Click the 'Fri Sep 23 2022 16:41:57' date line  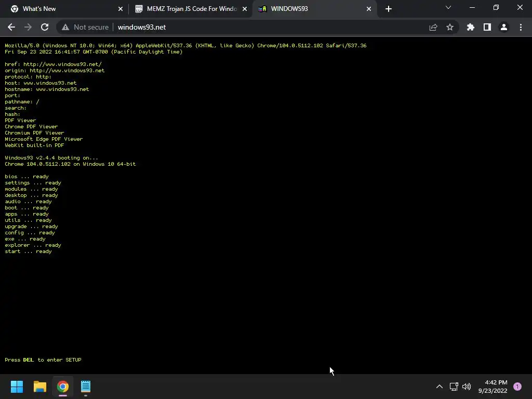94,52
